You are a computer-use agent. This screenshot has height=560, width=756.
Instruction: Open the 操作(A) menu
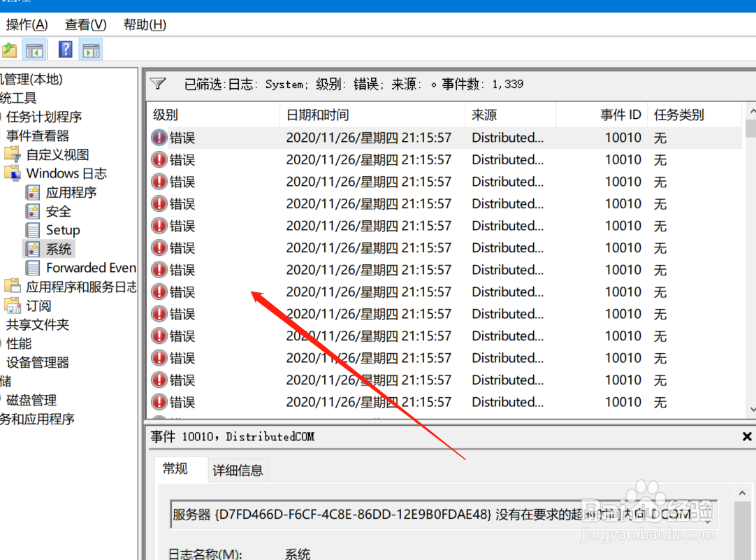pos(27,24)
